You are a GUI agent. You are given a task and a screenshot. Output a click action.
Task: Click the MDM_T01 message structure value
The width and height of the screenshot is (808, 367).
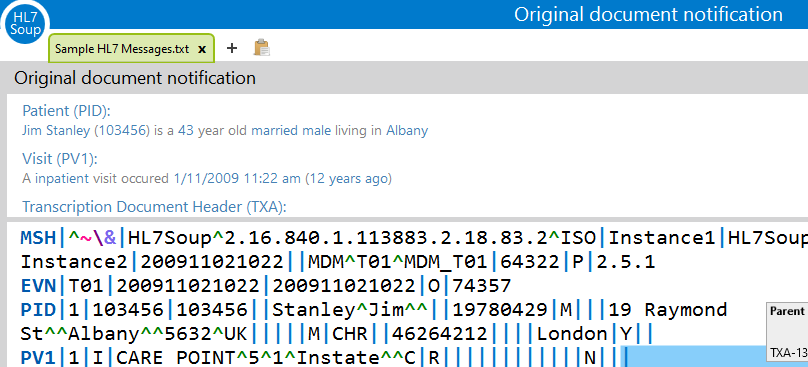pos(445,262)
